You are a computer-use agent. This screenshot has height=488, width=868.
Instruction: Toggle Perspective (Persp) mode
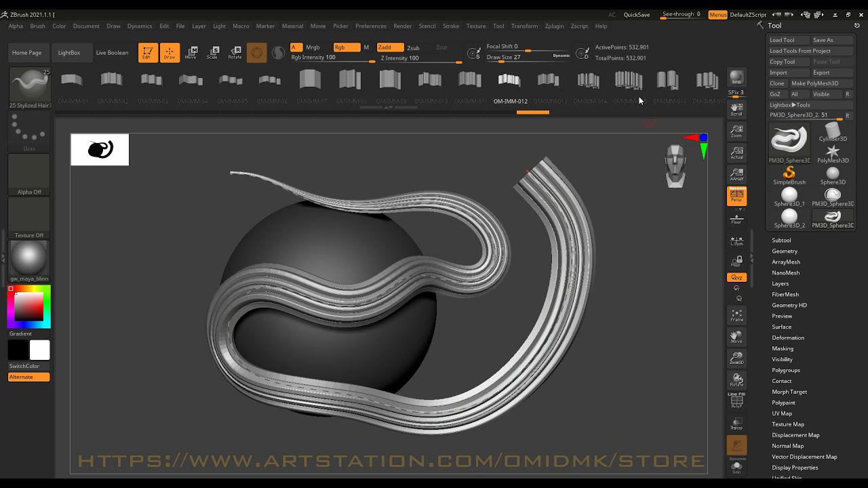736,197
